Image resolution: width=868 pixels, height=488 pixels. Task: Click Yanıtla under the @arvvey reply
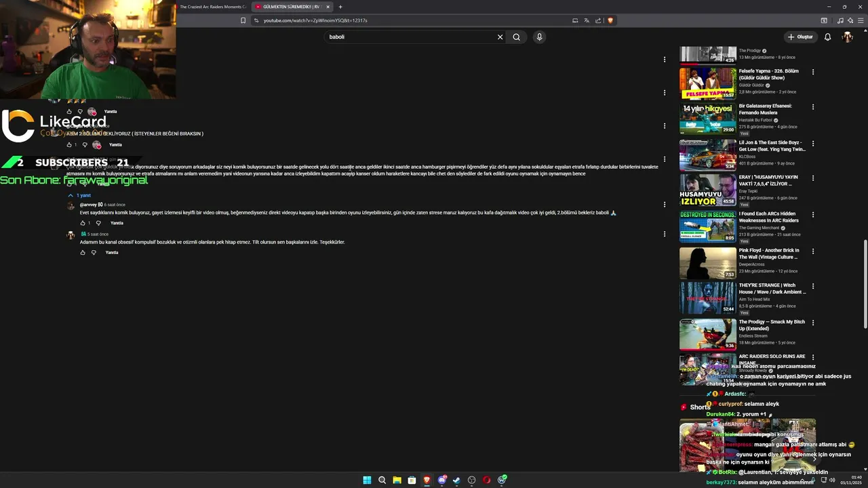tap(117, 223)
